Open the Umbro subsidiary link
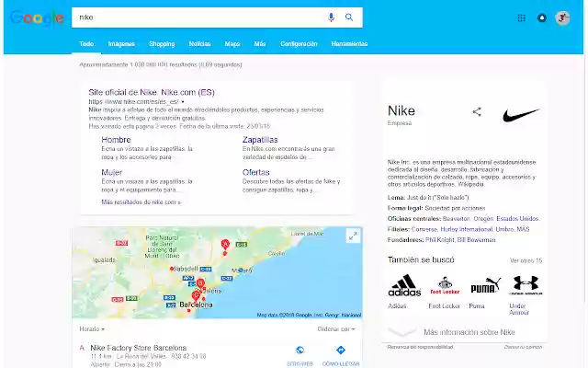Screen dimensions: 588x368 (x=504, y=229)
